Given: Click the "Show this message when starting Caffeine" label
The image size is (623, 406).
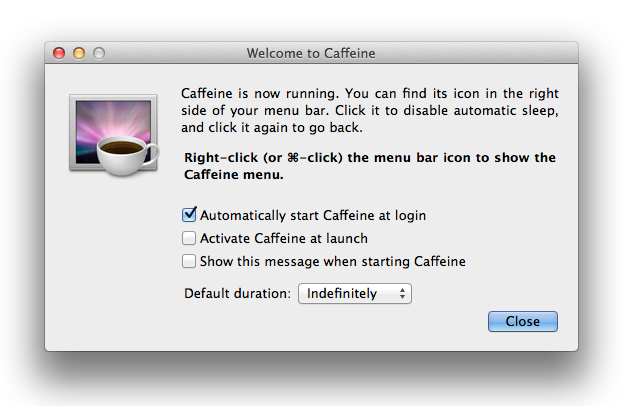Looking at the screenshot, I should click(333, 262).
